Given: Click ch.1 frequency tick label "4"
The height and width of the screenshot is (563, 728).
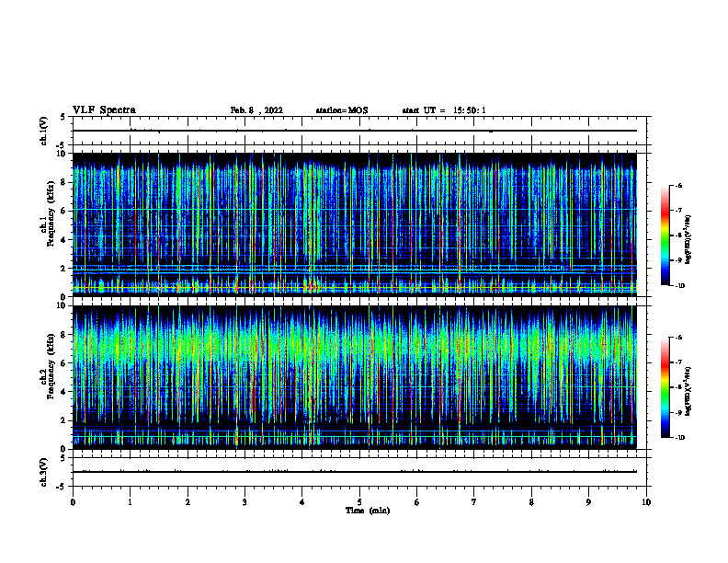Looking at the screenshot, I should coord(63,240).
